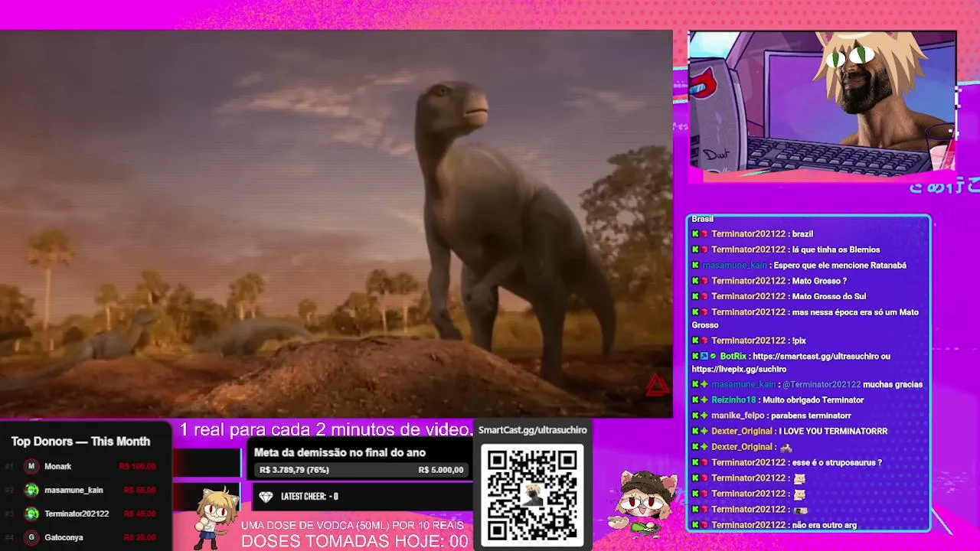Click chat message "esse é o struposaurus ?"
Viewport: 980px width, 551px height.
coord(837,462)
